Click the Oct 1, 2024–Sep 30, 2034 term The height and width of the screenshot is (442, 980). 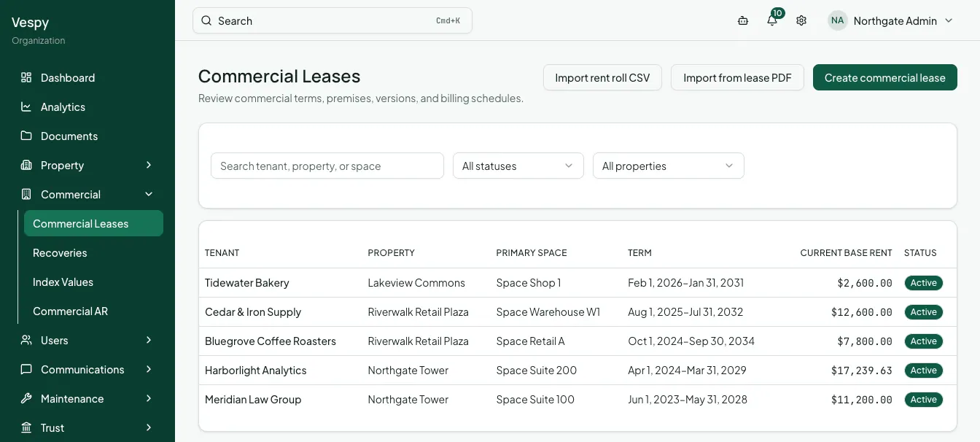tap(691, 341)
